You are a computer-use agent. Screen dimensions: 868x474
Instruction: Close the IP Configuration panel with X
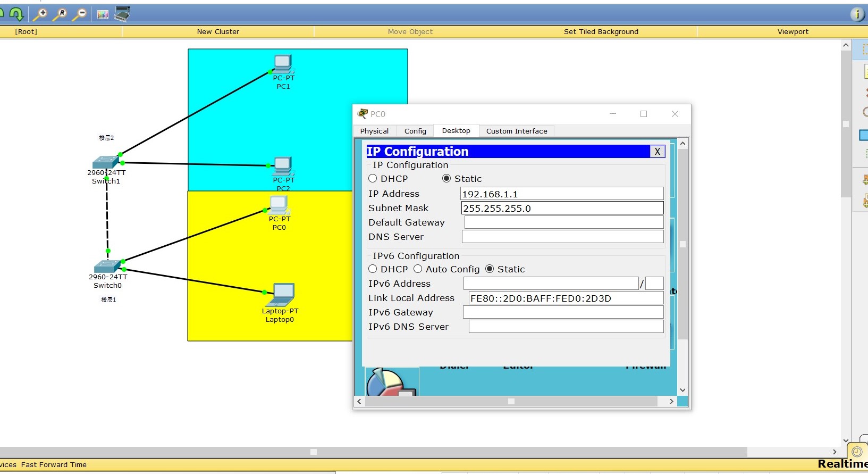[x=658, y=152]
